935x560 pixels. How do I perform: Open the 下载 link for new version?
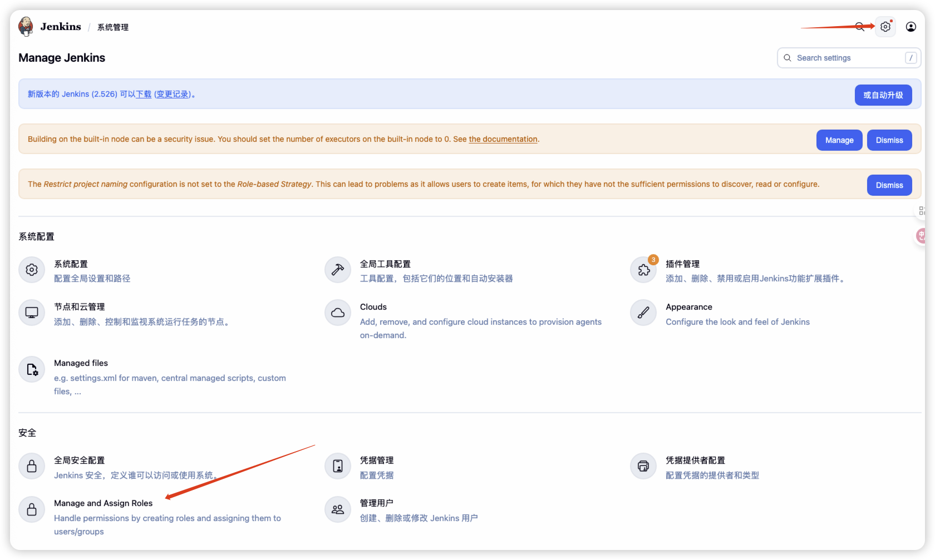tap(144, 94)
